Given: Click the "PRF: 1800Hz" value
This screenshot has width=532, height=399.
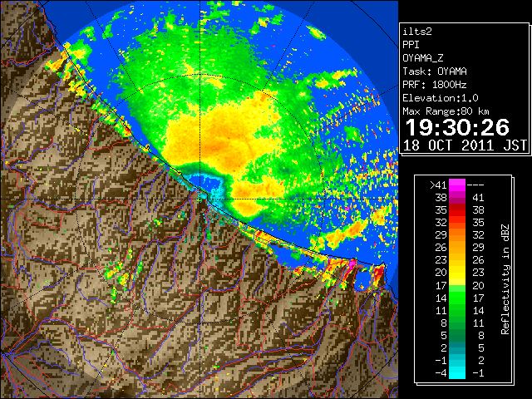Looking at the screenshot, I should pos(435,85).
